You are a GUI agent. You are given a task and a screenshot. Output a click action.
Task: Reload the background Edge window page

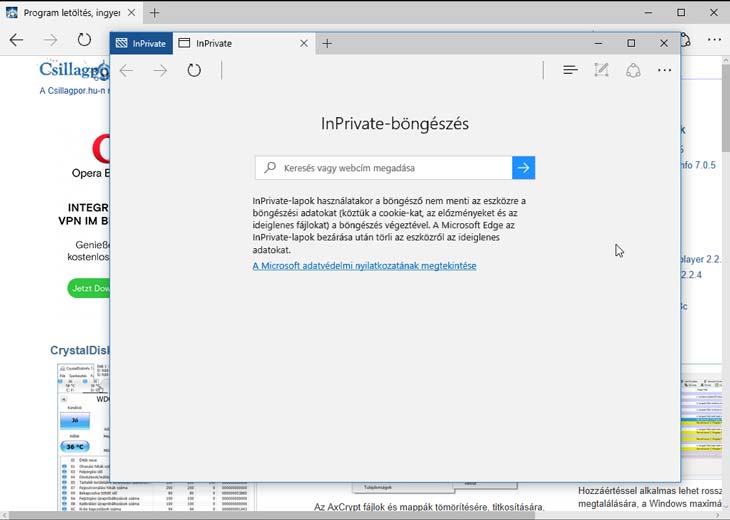[x=84, y=40]
